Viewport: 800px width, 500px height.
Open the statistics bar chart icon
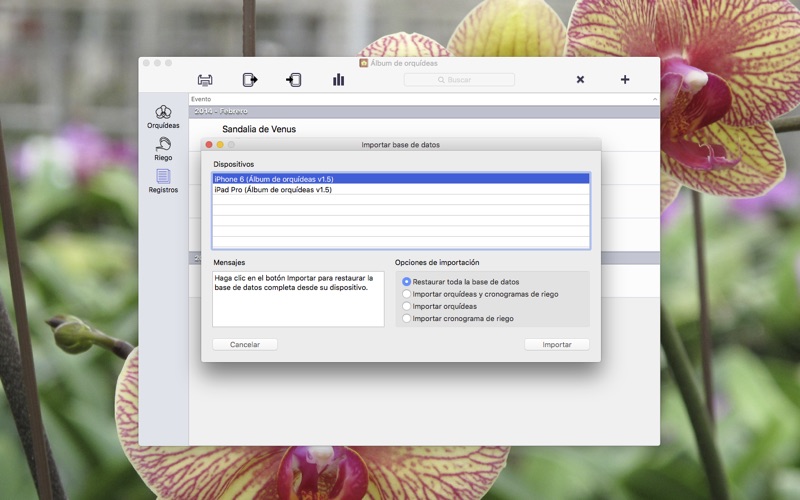(x=338, y=80)
